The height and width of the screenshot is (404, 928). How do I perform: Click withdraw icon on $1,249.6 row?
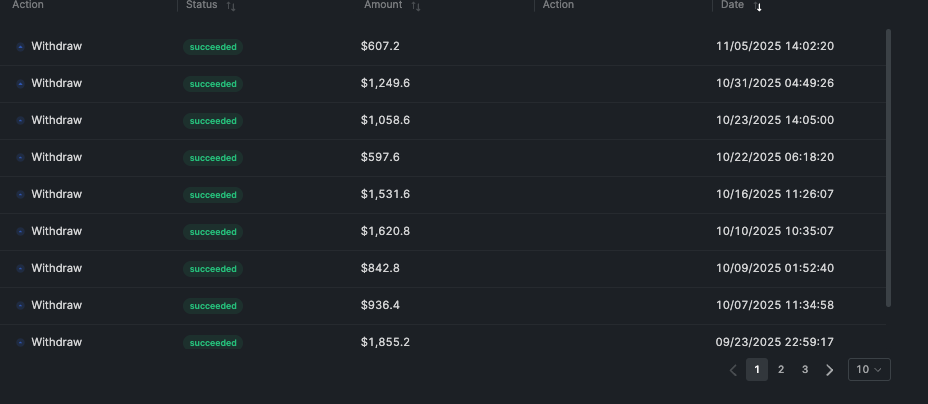[20, 84]
